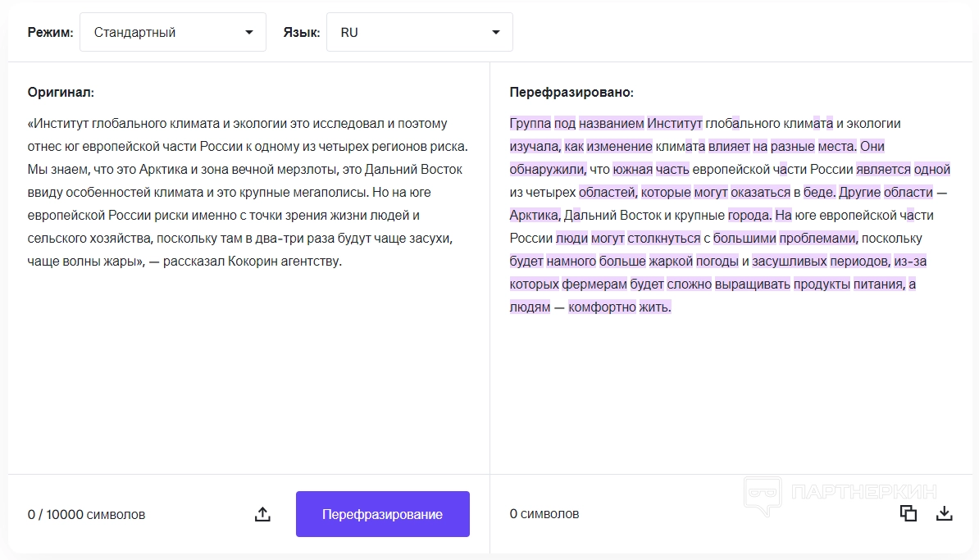
Task: Choose the highlighted word "фермерам"
Action: [594, 285]
